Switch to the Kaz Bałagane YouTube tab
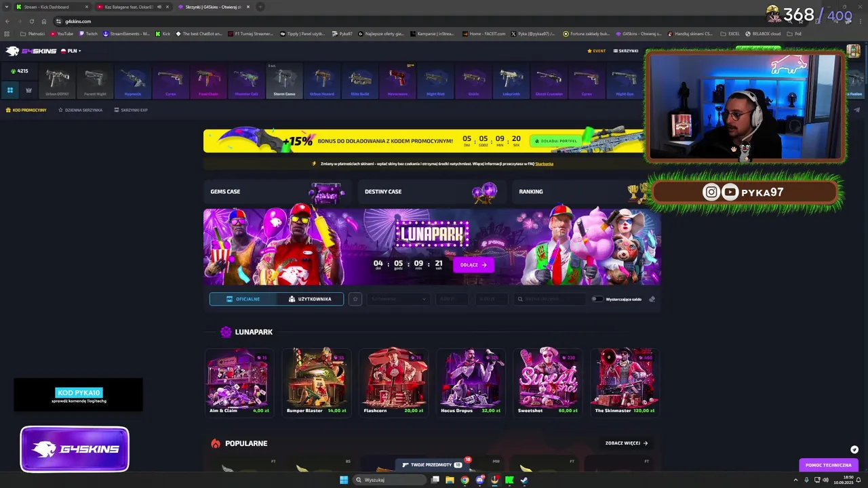The height and width of the screenshot is (488, 868). 132,7
